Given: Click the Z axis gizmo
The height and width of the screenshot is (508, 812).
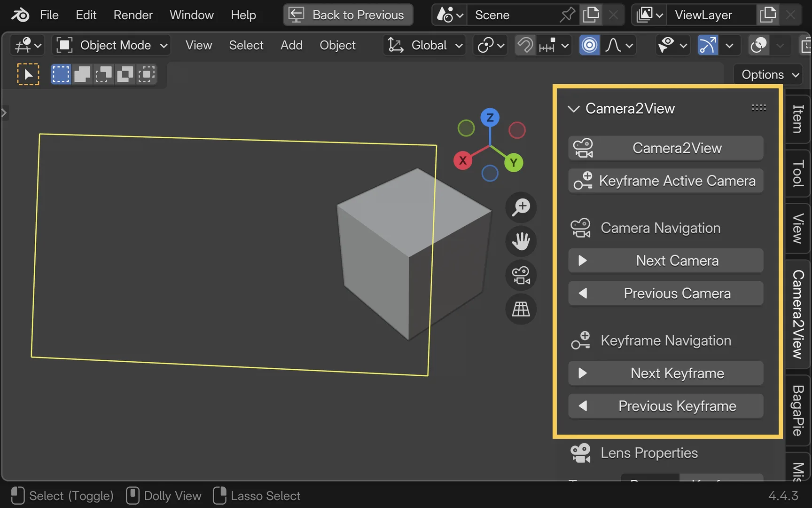Looking at the screenshot, I should coord(490,118).
